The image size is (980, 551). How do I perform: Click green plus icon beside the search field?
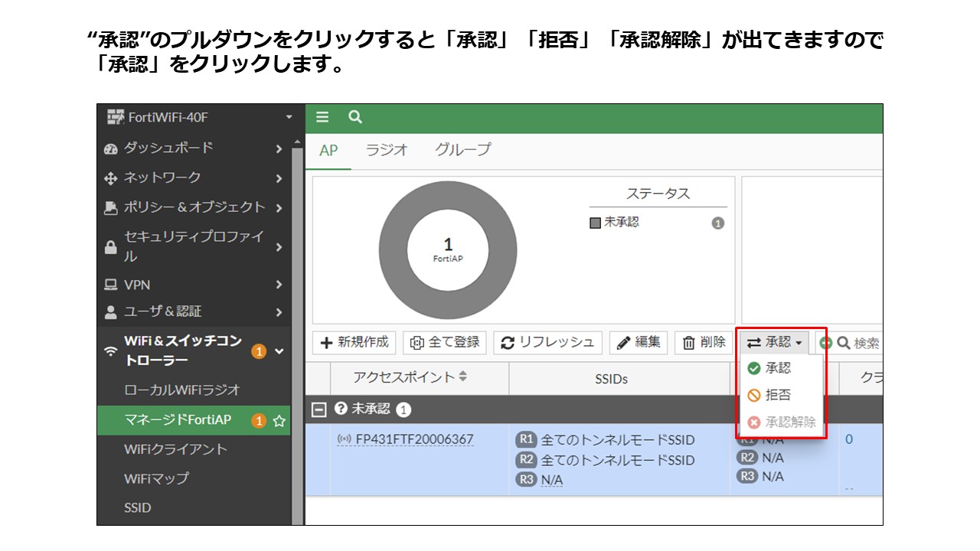(x=825, y=343)
